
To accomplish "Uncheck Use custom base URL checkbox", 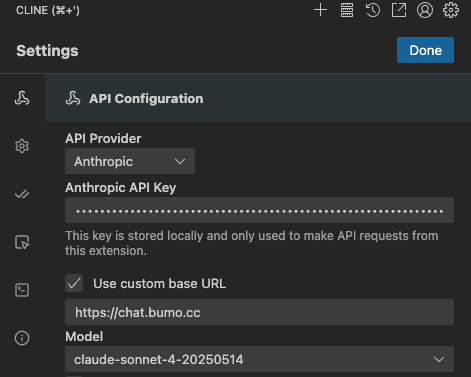I will pos(74,283).
